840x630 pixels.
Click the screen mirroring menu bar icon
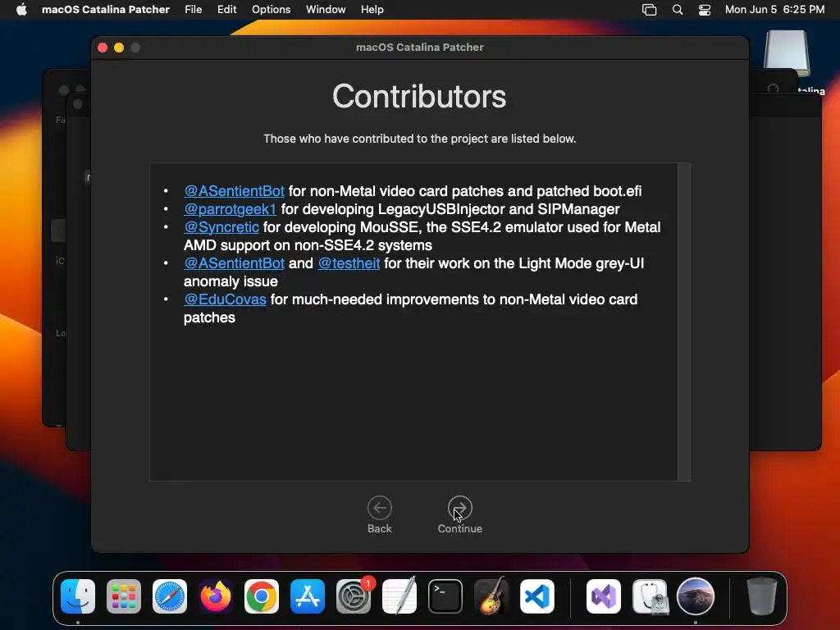pyautogui.click(x=650, y=10)
